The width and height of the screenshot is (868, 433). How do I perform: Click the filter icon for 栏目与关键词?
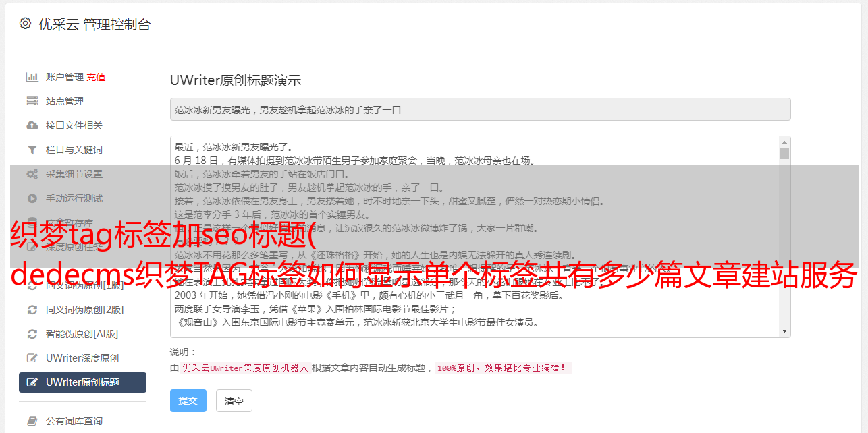32,150
